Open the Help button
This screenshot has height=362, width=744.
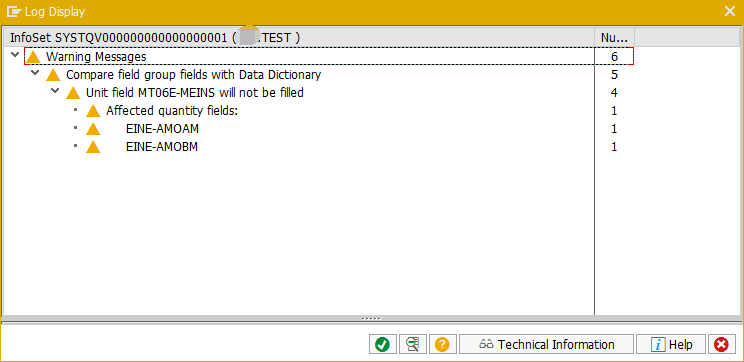pos(671,344)
